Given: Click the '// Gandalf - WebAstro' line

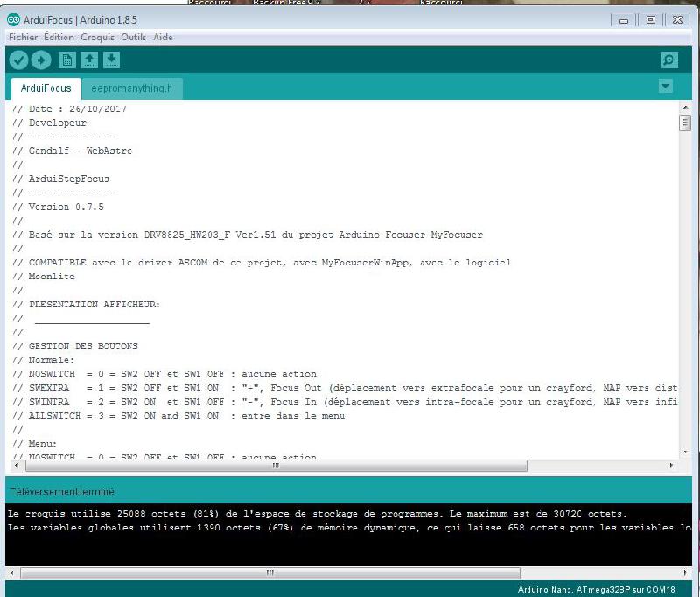Looking at the screenshot, I should pyautogui.click(x=73, y=151).
